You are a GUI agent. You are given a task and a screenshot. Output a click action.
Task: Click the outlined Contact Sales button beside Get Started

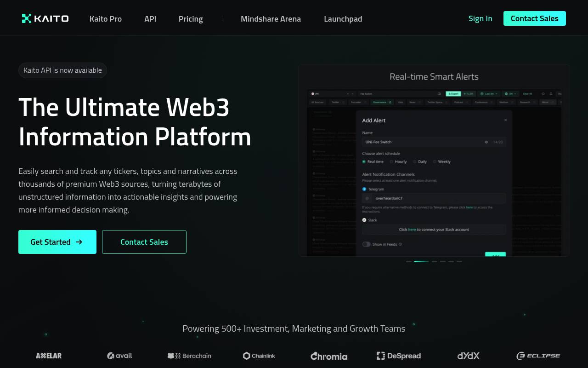144,242
